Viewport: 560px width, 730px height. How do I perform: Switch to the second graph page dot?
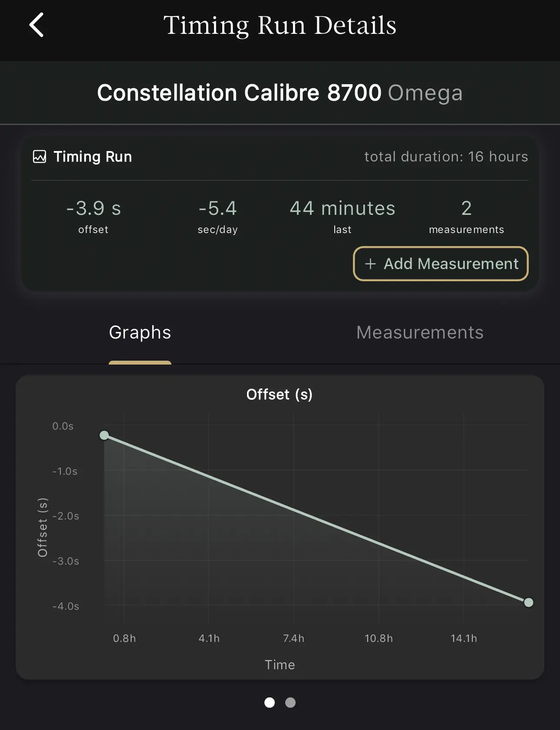[290, 702]
